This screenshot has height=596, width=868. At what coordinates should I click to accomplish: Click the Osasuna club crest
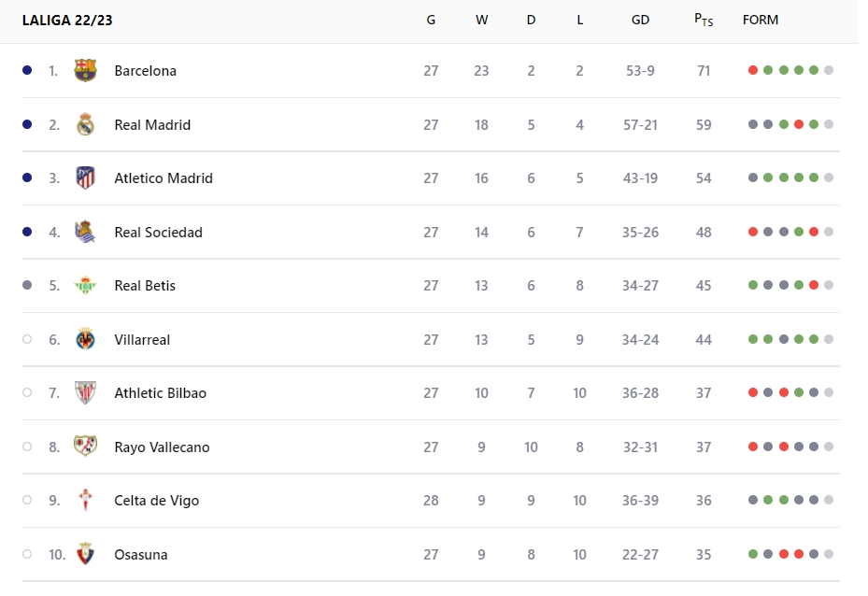click(x=85, y=555)
